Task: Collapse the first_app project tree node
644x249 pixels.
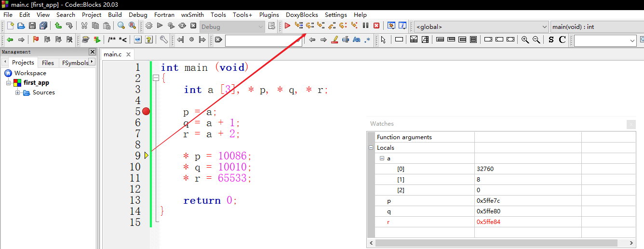Action: [9, 83]
